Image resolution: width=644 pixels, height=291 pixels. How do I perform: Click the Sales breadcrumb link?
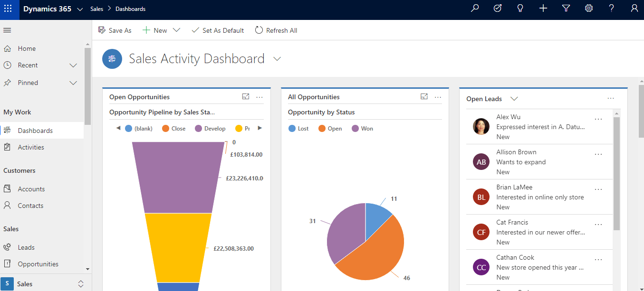tap(96, 9)
